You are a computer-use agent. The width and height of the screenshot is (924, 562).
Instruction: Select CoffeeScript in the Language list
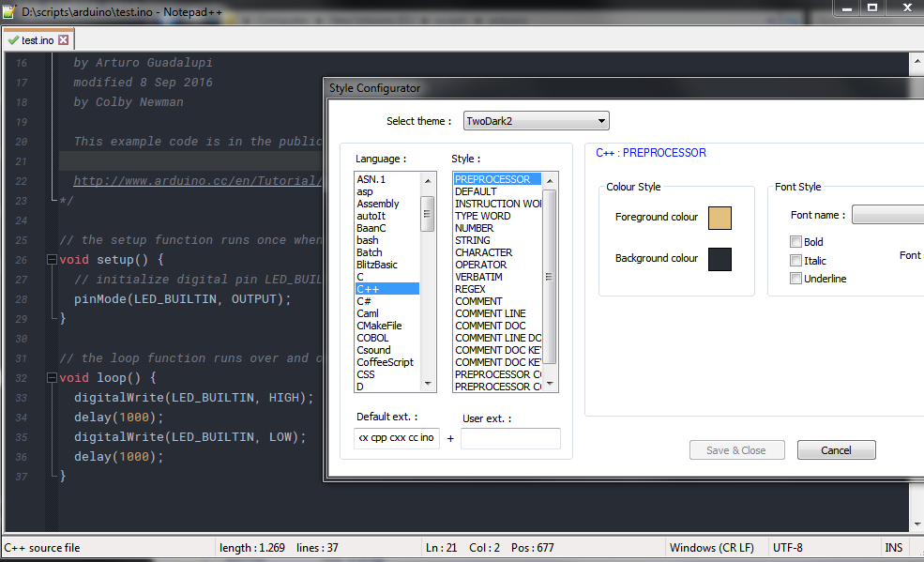tap(385, 362)
